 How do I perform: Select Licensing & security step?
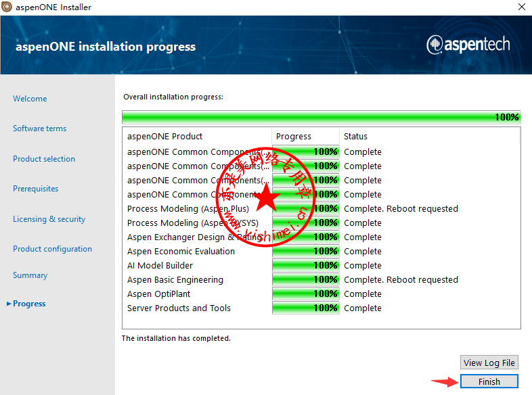(x=49, y=219)
